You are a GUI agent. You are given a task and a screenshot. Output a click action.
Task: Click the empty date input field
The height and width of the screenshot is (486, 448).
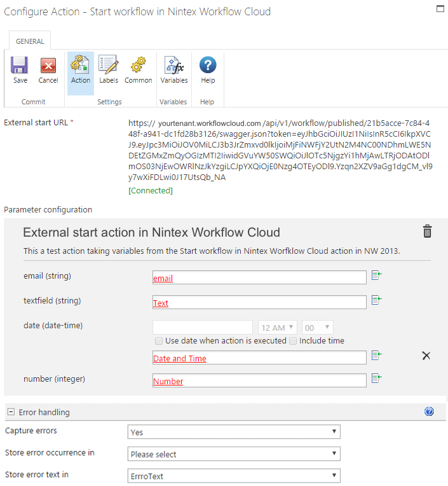[x=203, y=328]
